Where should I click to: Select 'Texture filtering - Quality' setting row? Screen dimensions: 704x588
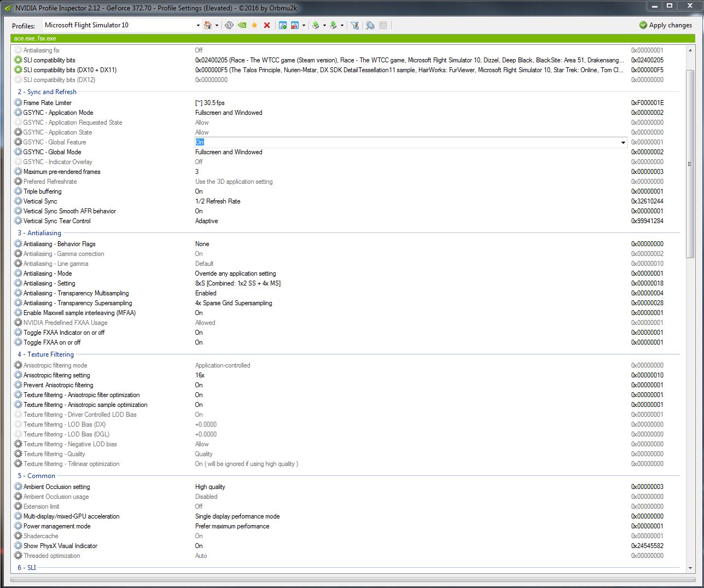click(x=347, y=454)
